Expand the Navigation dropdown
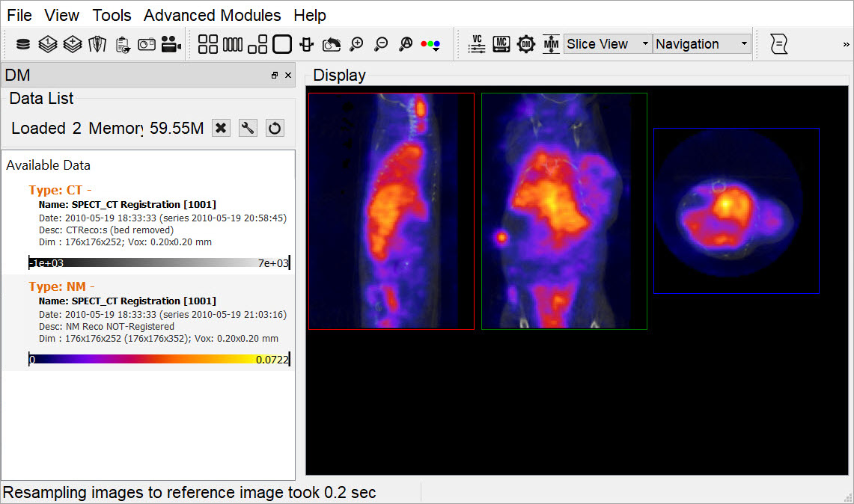The width and height of the screenshot is (854, 504). click(x=701, y=44)
